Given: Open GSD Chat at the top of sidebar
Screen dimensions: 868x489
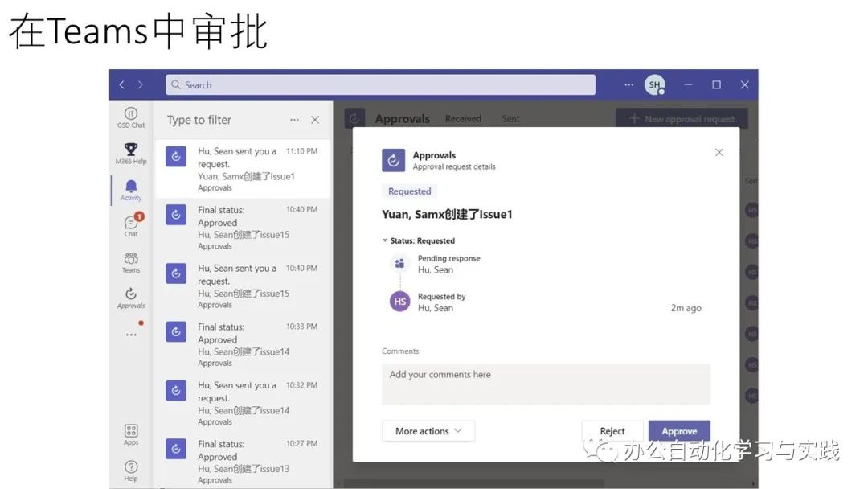Looking at the screenshot, I should coord(130,118).
